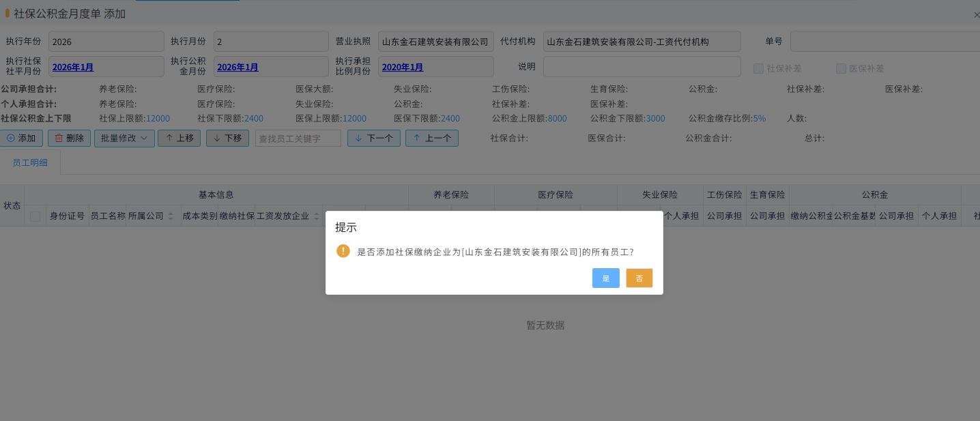Click the down arrow on the 下移 button
Image resolution: width=980 pixels, height=421 pixels.
(x=217, y=138)
